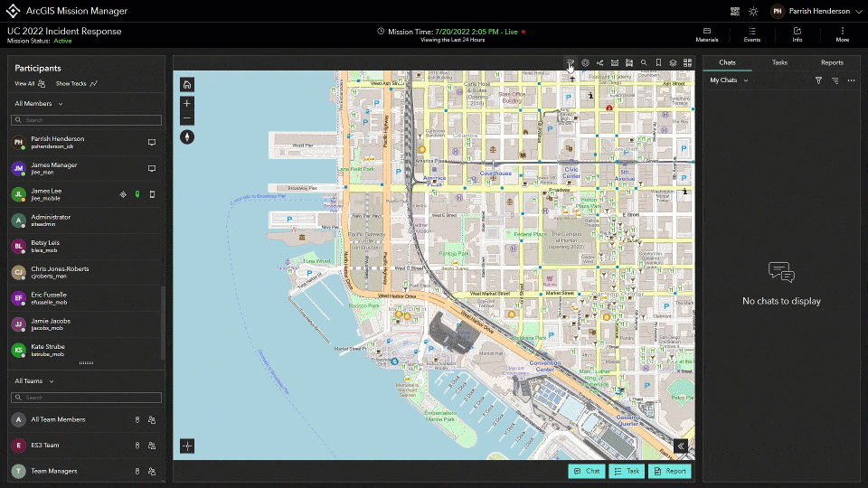This screenshot has width=868, height=488.
Task: Open the map search magnifier tool
Action: coord(644,62)
